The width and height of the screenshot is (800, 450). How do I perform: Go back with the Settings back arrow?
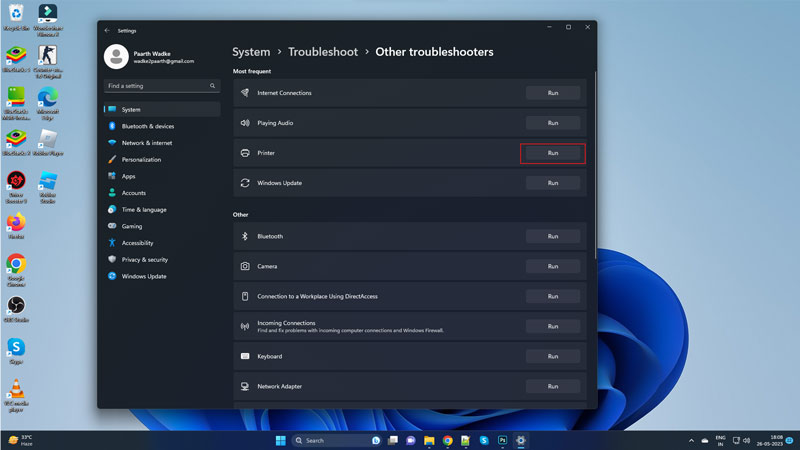click(x=107, y=31)
